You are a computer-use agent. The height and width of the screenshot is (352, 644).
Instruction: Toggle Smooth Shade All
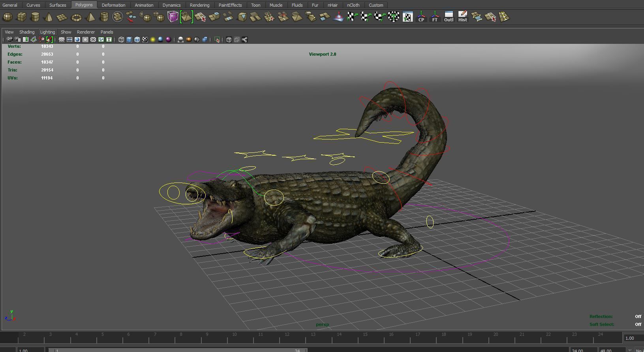pyautogui.click(x=129, y=40)
